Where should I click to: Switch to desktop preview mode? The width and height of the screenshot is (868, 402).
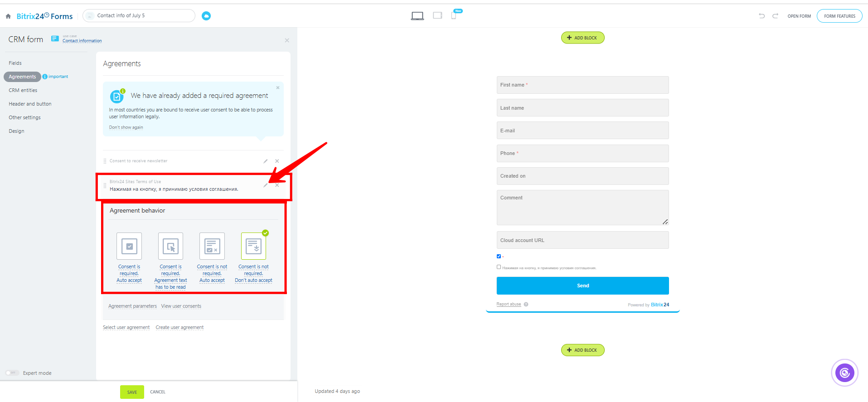click(x=417, y=16)
